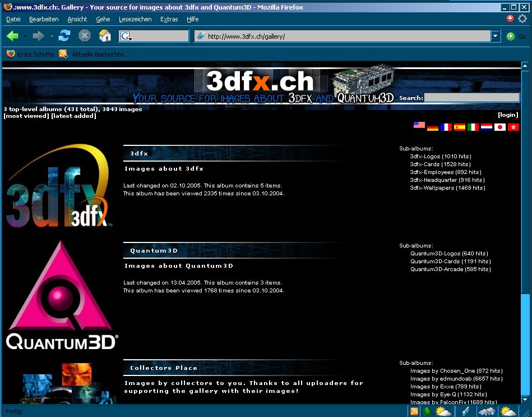Reload the page with the refresh icon
The image size is (532, 417).
coord(64,36)
